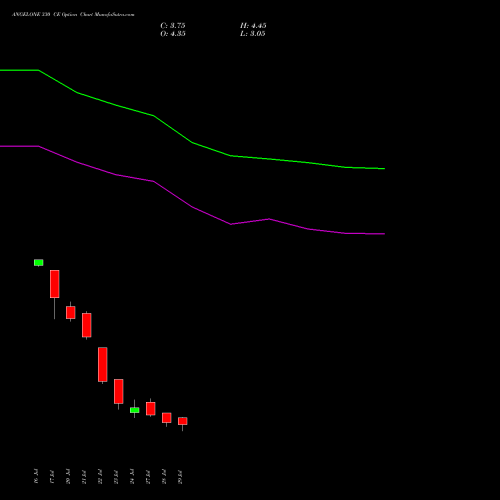Click the 17 Jul date axis label
The width and height of the screenshot is (500, 500).
pyautogui.click(x=52, y=476)
